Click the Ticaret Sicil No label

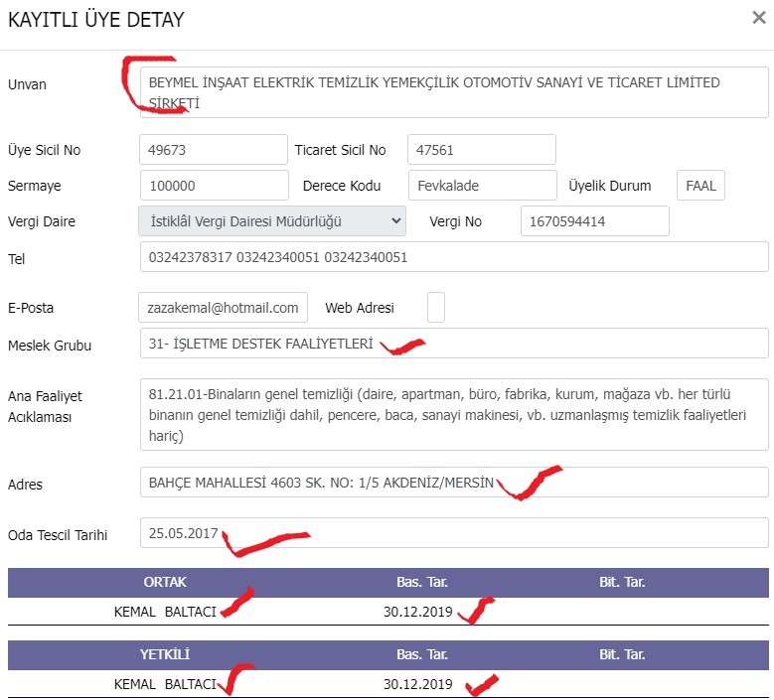click(x=340, y=150)
